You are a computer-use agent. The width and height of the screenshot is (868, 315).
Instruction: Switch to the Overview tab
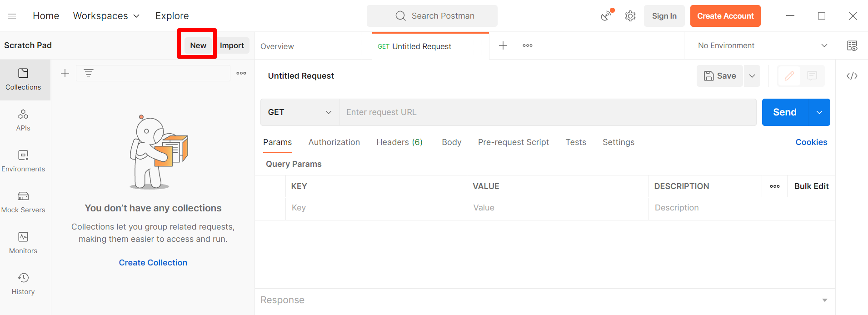point(277,46)
